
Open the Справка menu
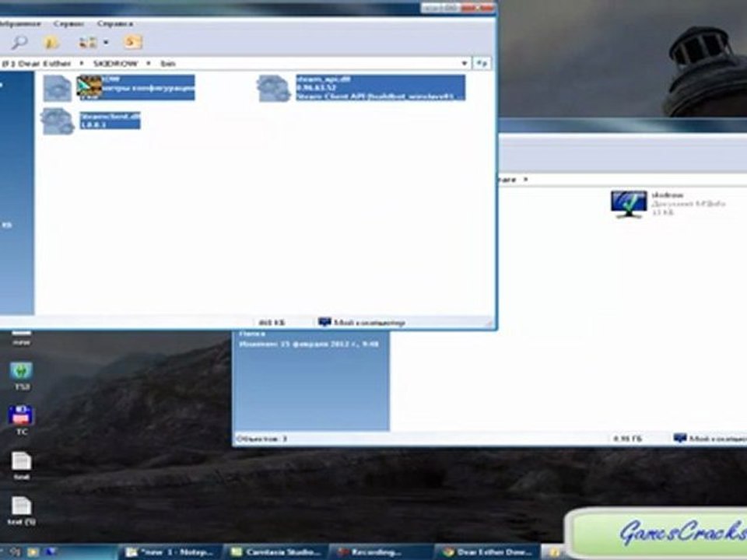[115, 23]
